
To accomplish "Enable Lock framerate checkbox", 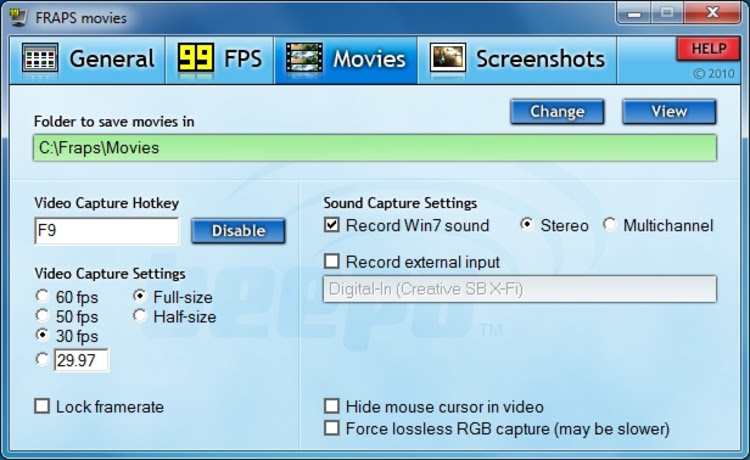I will [x=42, y=406].
